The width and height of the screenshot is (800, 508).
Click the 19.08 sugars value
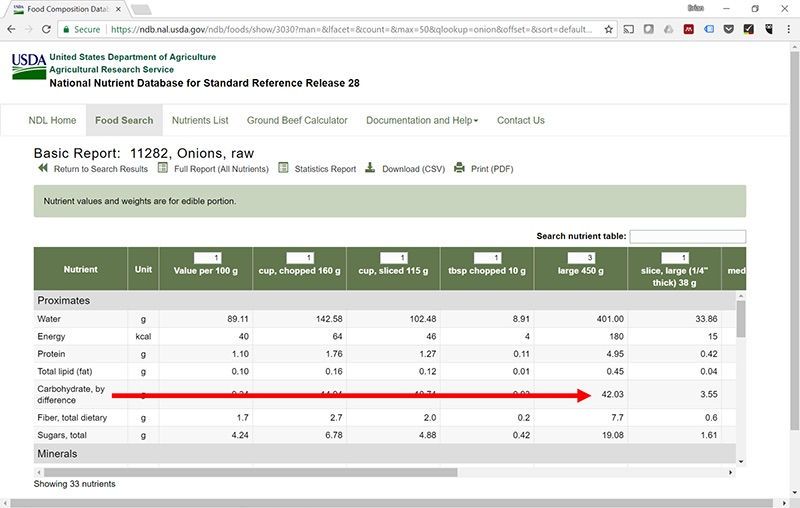click(x=612, y=435)
